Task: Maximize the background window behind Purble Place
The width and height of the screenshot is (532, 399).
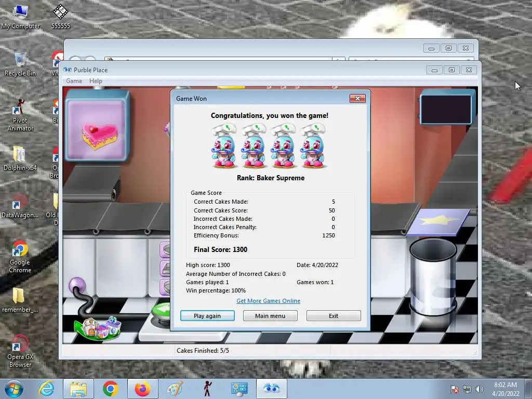Action: click(x=448, y=48)
